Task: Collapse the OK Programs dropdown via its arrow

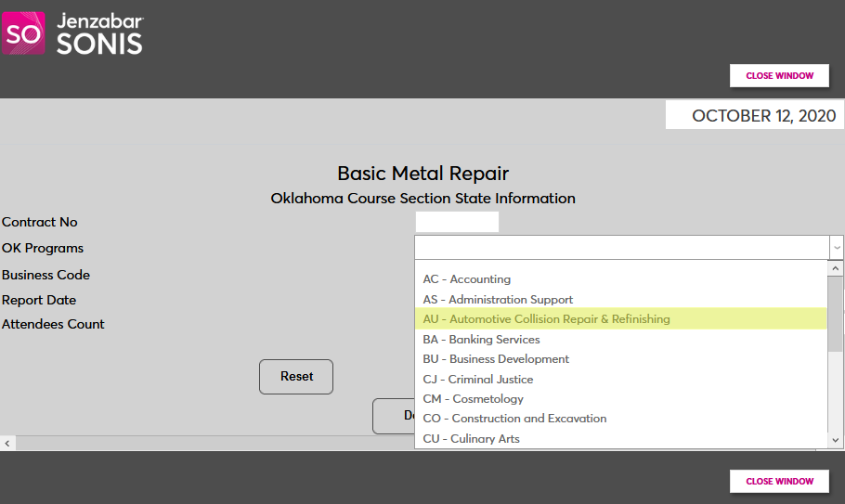Action: 836,248
